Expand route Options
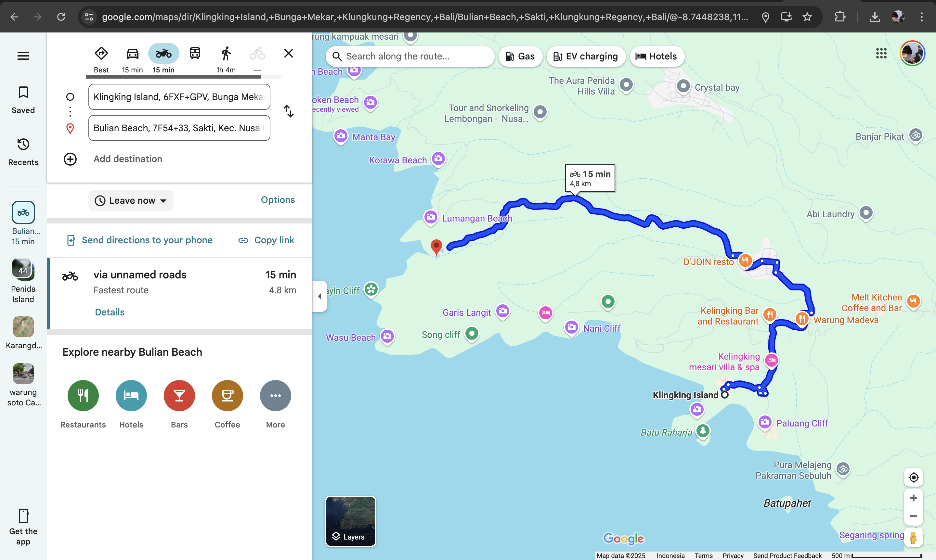936x560 pixels. pyautogui.click(x=278, y=200)
